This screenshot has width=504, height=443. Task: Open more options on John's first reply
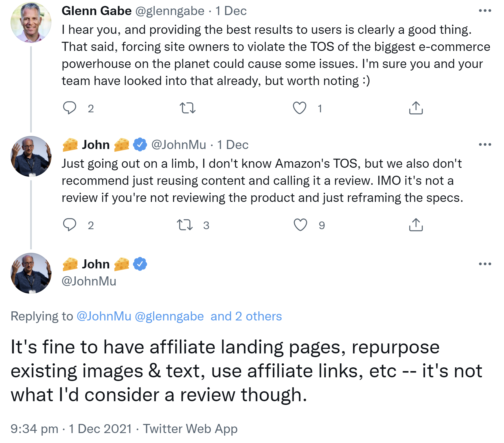(485, 144)
